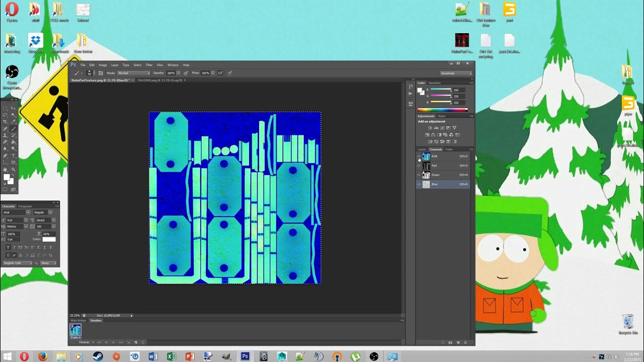The height and width of the screenshot is (362, 644).
Task: Open the Essentials workspace dropdown
Action: [x=456, y=73]
